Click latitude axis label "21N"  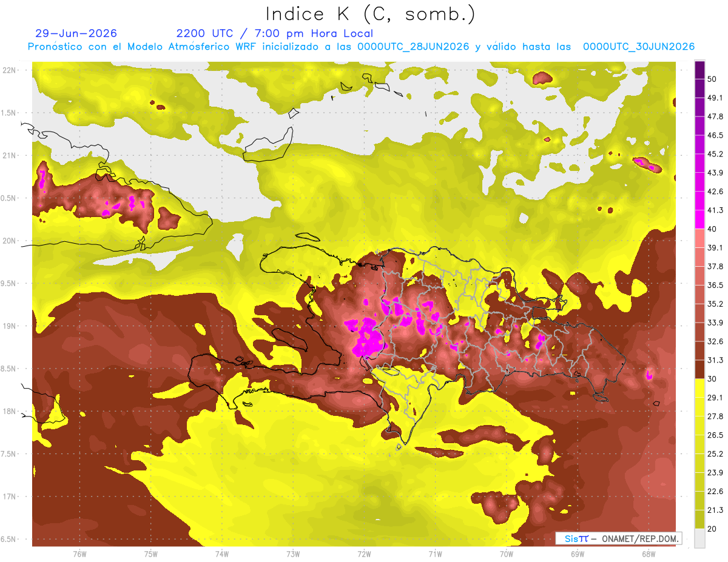tap(10, 156)
